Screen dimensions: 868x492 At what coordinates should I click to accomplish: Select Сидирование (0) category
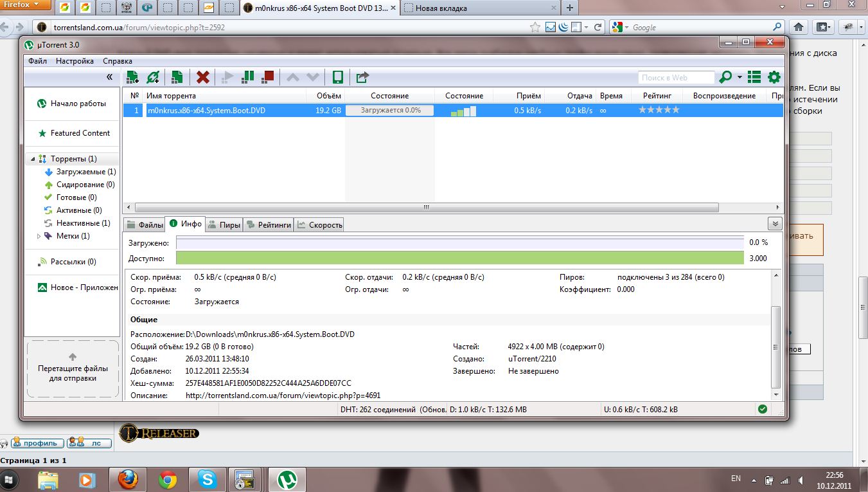point(79,185)
